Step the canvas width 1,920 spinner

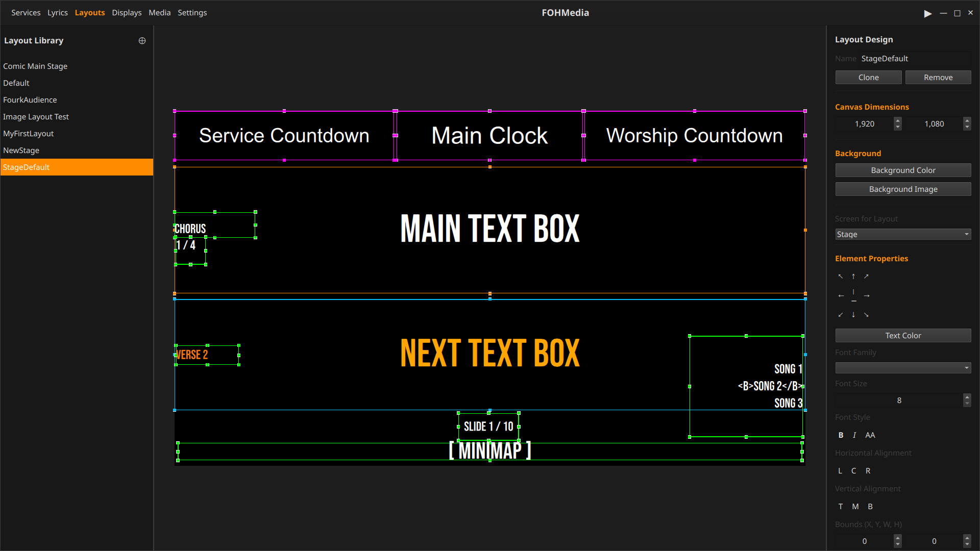tap(897, 124)
